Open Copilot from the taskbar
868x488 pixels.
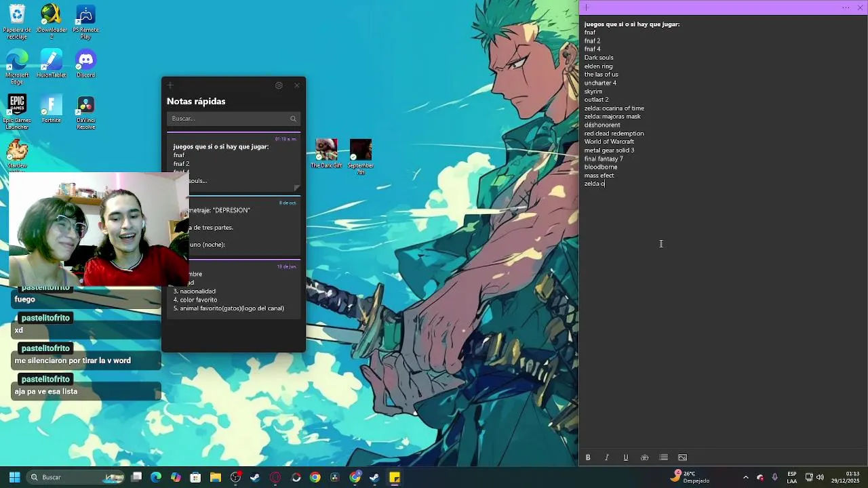tap(176, 477)
